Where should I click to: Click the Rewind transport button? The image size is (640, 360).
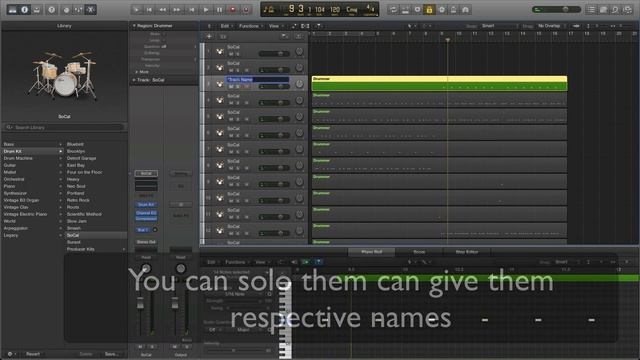(163, 9)
